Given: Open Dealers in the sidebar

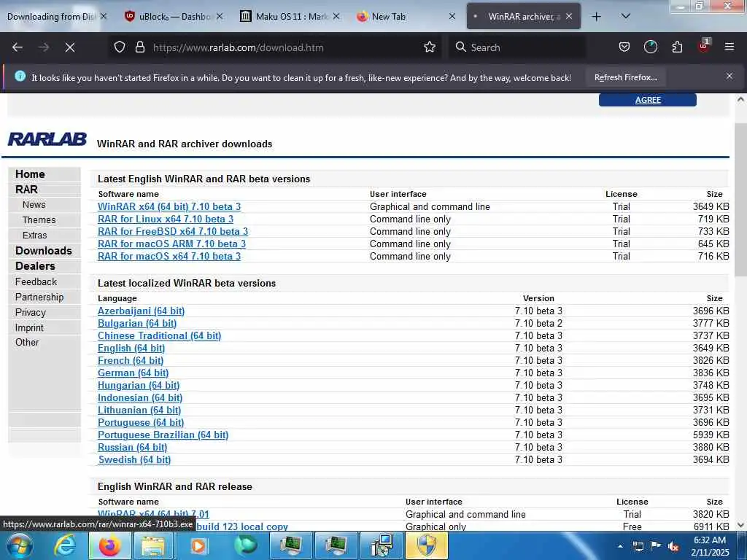Looking at the screenshot, I should pyautogui.click(x=35, y=265).
